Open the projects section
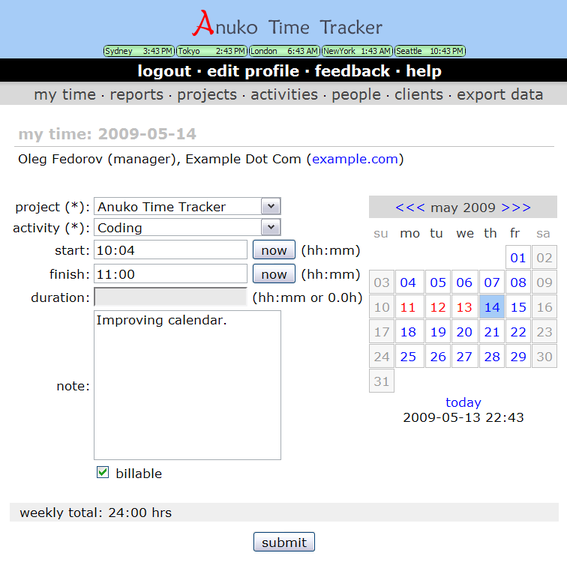The image size is (567, 562). click(x=207, y=95)
